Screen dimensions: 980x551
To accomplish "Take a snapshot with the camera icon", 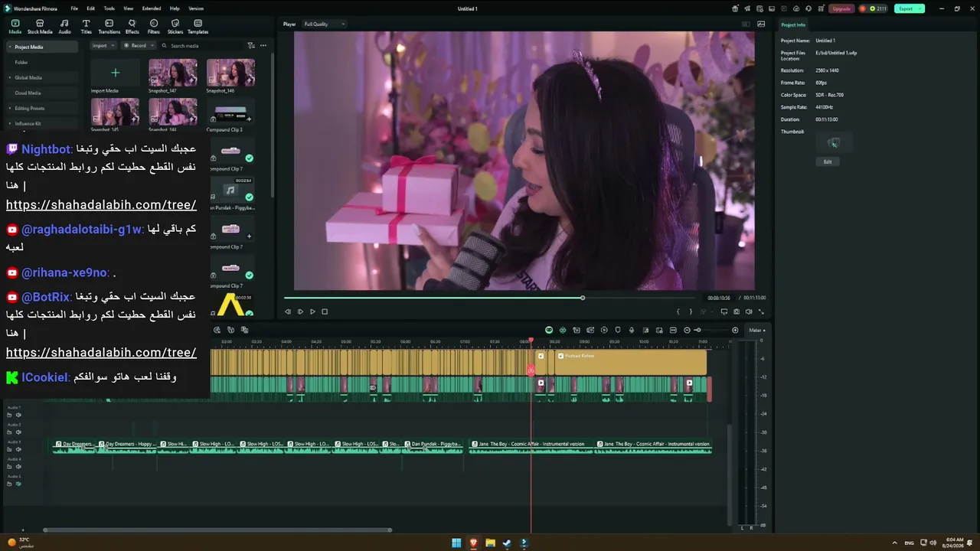I will tap(737, 311).
